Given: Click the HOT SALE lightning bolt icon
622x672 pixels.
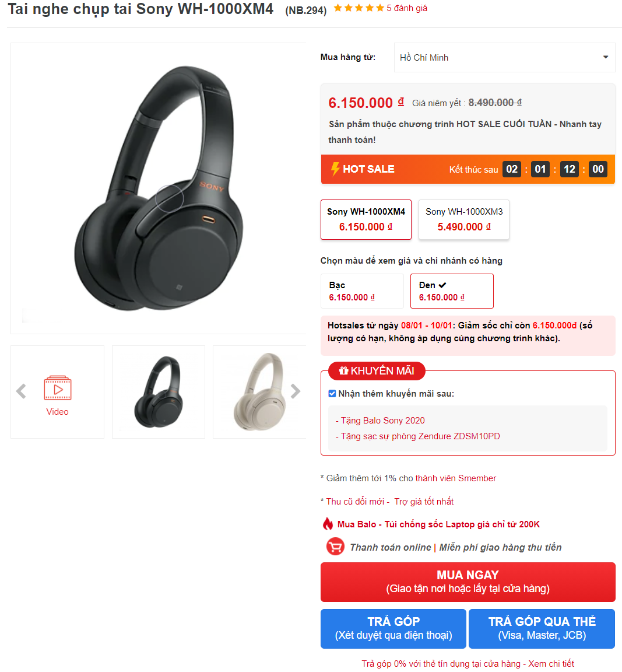Looking at the screenshot, I should (335, 169).
